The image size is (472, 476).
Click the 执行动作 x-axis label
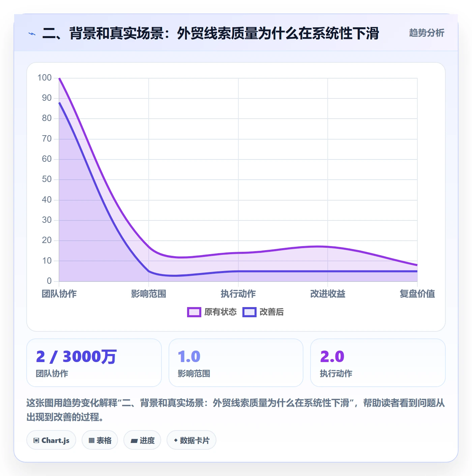pos(238,294)
